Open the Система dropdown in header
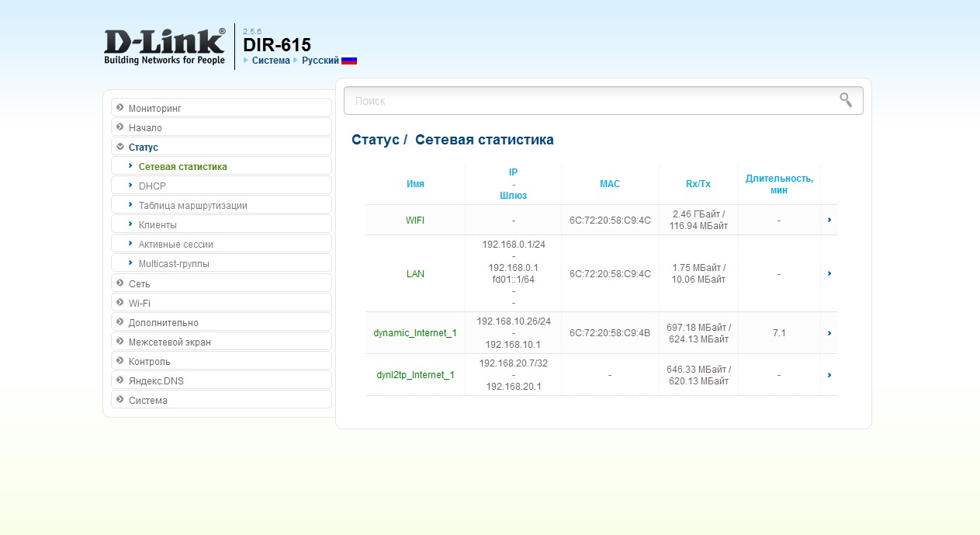Image resolution: width=980 pixels, height=535 pixels. (271, 61)
